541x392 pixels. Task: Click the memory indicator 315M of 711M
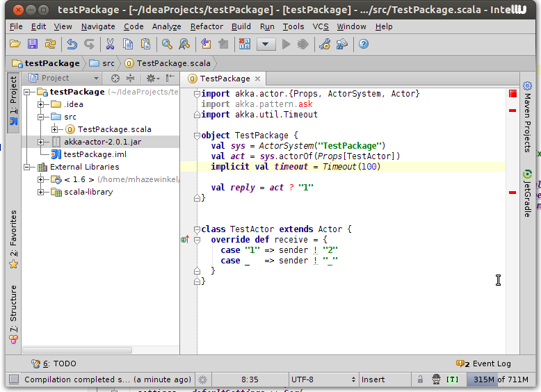tap(501, 379)
